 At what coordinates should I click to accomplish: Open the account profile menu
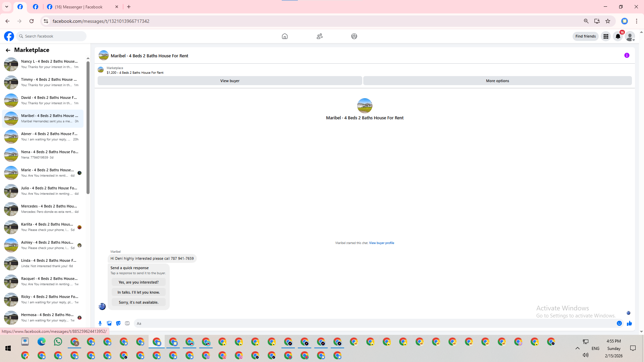630,36
